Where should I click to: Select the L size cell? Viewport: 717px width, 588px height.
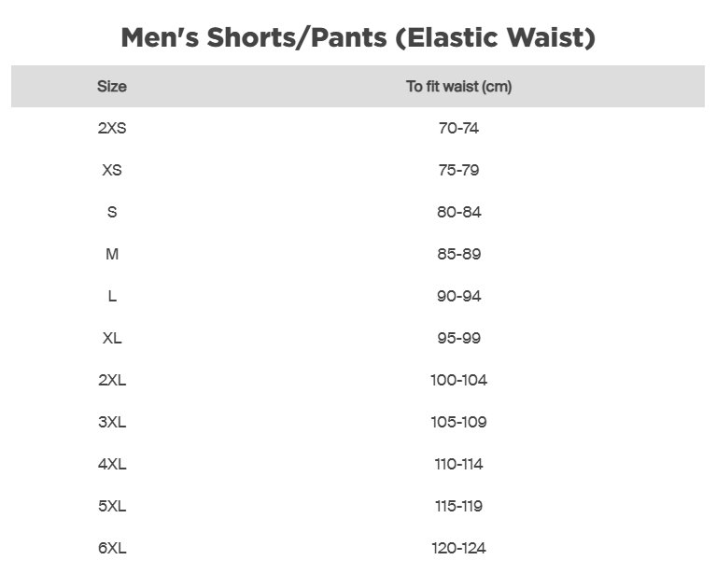pyautogui.click(x=112, y=296)
